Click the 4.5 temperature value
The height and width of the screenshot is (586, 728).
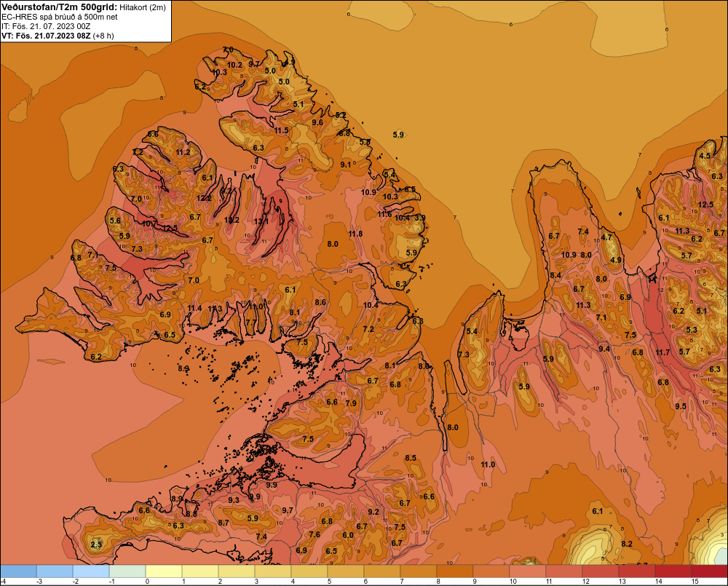pos(705,156)
